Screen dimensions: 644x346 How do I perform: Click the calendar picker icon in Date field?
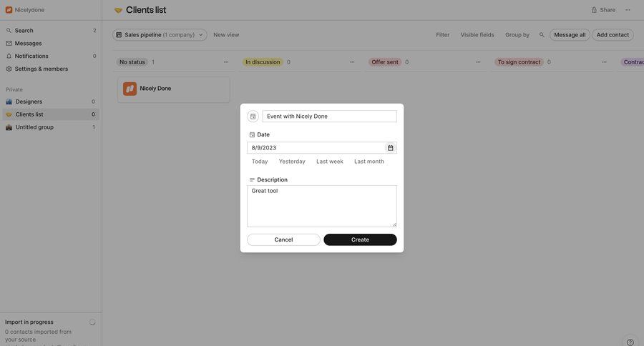[390, 148]
